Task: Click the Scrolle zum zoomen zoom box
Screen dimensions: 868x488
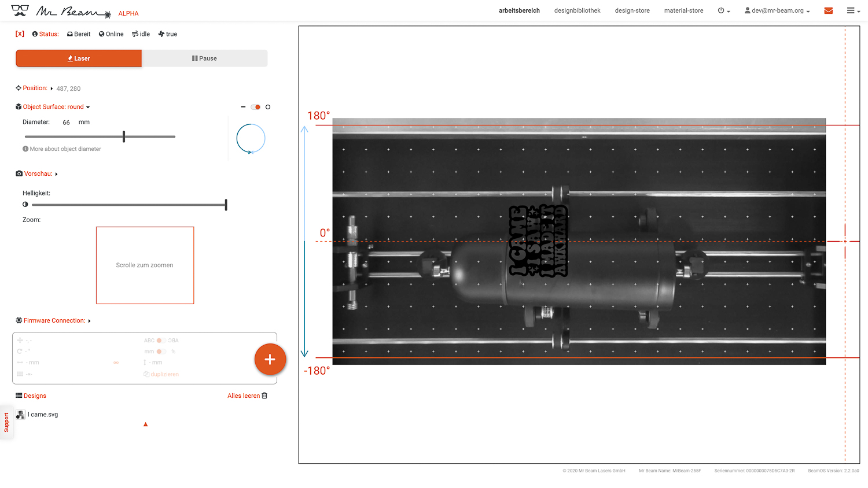Action: click(x=145, y=265)
